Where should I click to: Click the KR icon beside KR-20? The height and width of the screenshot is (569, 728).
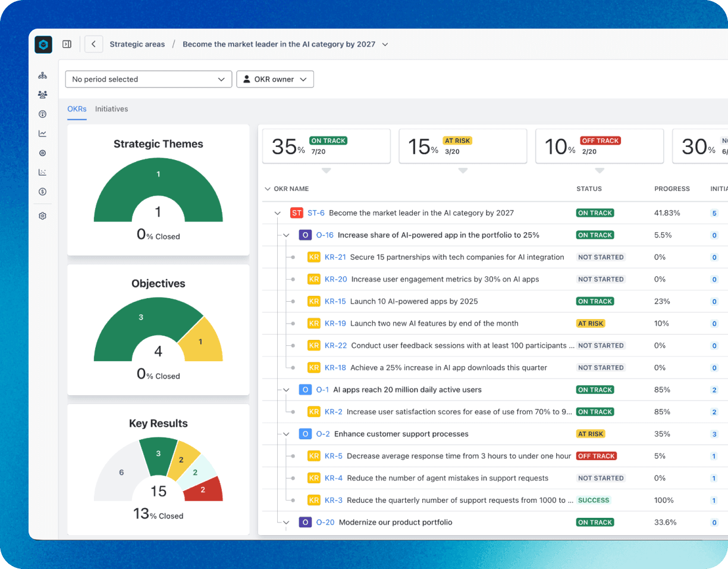314,279
